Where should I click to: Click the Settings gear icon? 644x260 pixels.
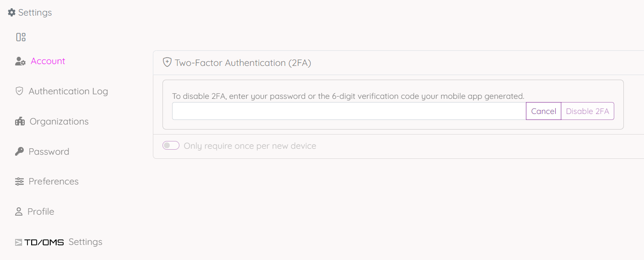pyautogui.click(x=12, y=12)
